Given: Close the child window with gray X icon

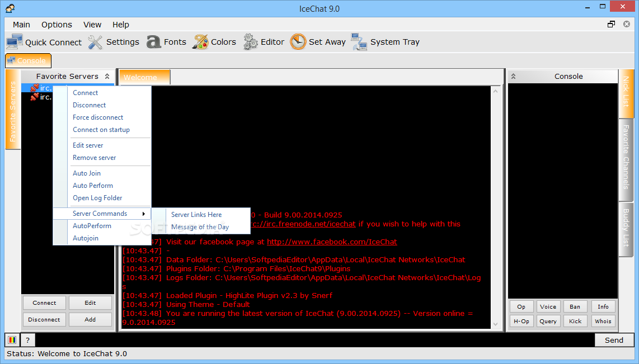Looking at the screenshot, I should point(627,25).
